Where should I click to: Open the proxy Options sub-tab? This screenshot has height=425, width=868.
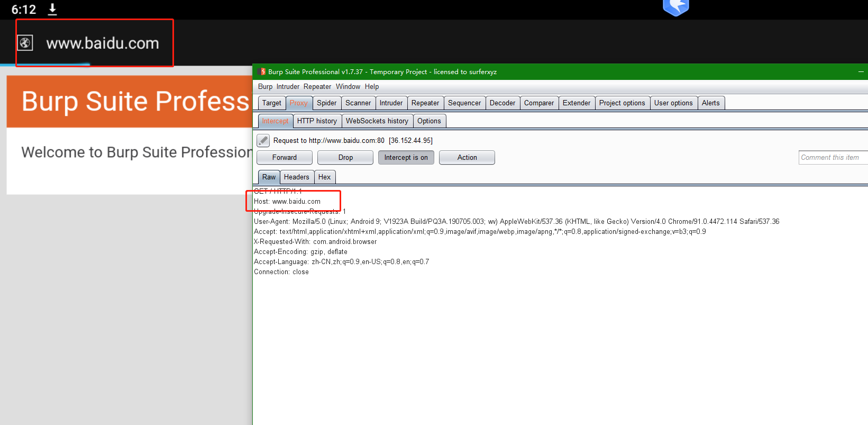click(x=429, y=121)
